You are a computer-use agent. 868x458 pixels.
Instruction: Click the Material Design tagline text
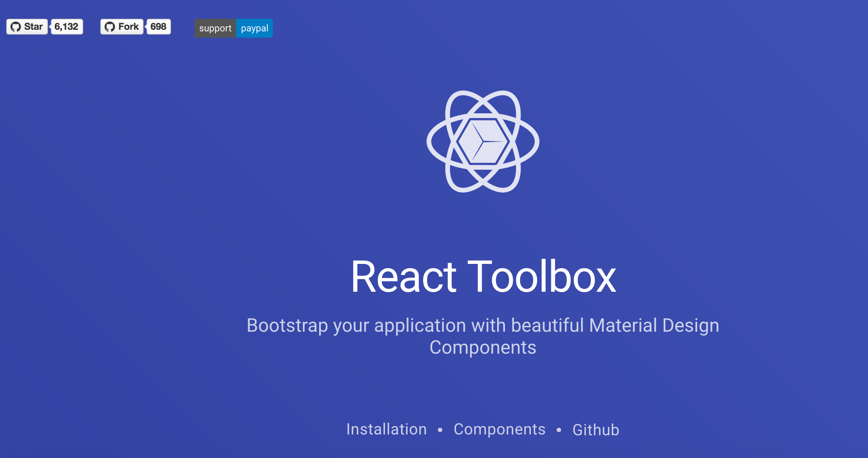[483, 335]
